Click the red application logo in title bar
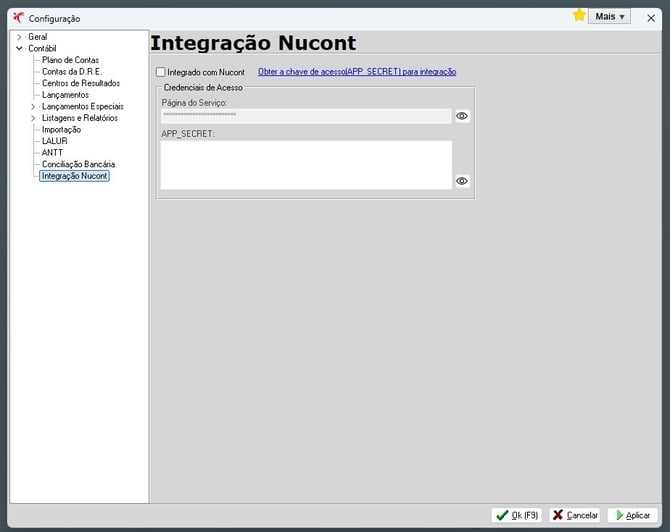This screenshot has height=532, width=670. [18, 18]
